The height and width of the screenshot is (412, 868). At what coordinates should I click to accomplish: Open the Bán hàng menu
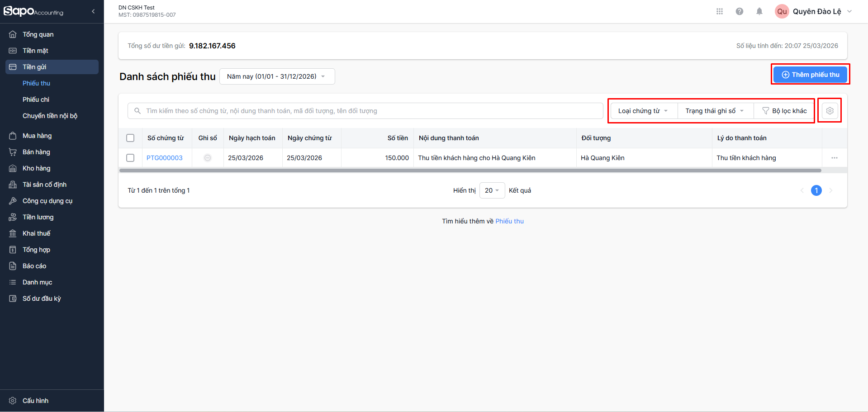pos(36,152)
